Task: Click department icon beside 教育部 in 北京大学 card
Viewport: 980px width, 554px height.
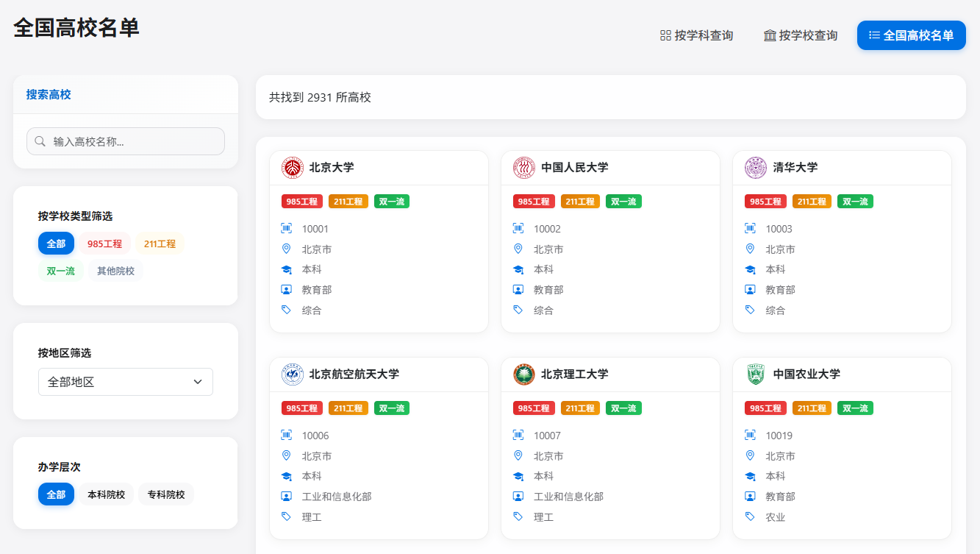Action: click(287, 290)
